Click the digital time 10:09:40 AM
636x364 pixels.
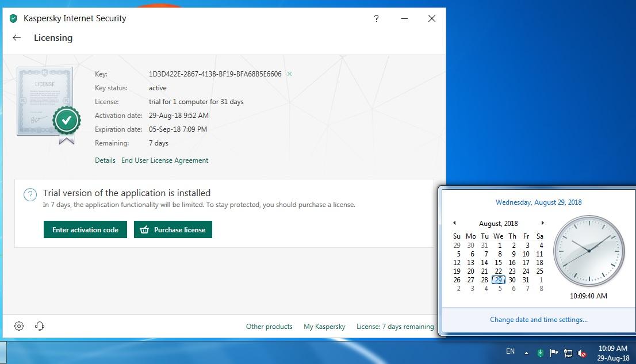click(588, 296)
